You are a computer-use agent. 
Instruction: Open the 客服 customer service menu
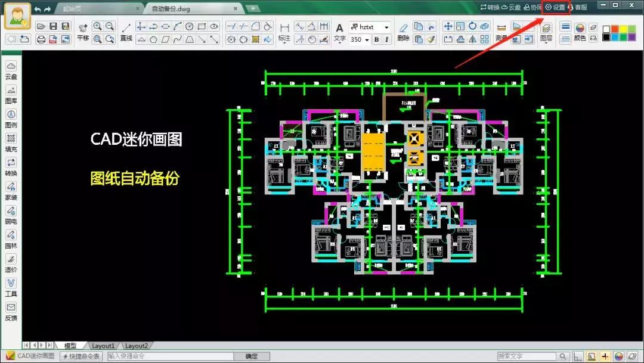click(577, 7)
